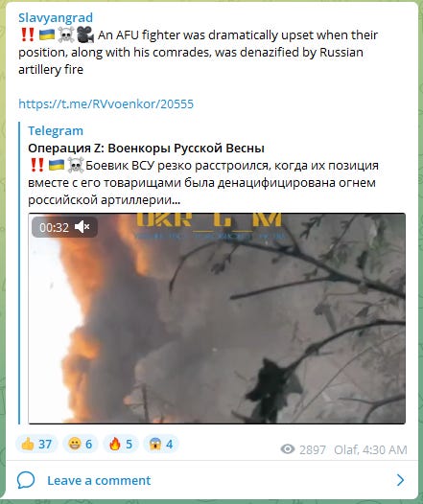This screenshot has width=423, height=504.
Task: Play the embedded explosion video
Action: [x=217, y=318]
